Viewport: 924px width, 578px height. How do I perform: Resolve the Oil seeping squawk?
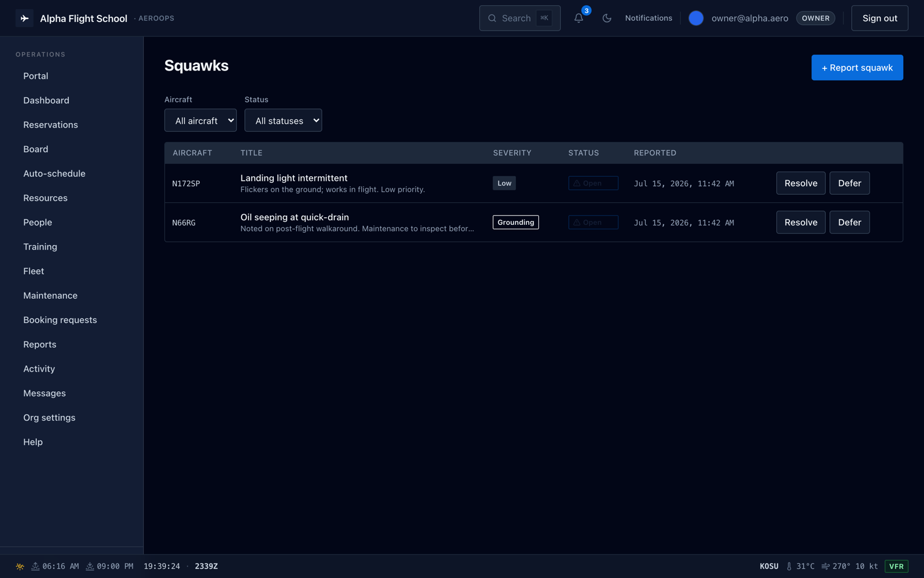(x=800, y=223)
